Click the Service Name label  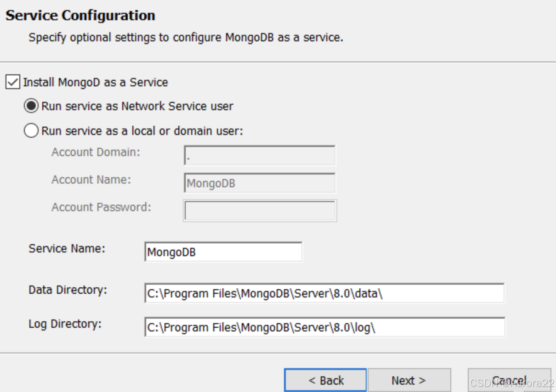67,249
